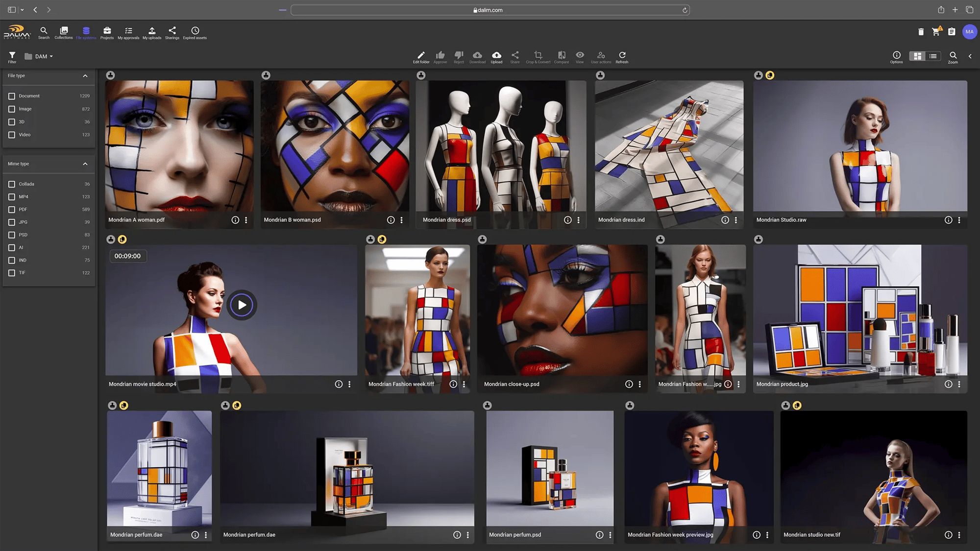Tick the Video file type checkbox

tap(12, 135)
